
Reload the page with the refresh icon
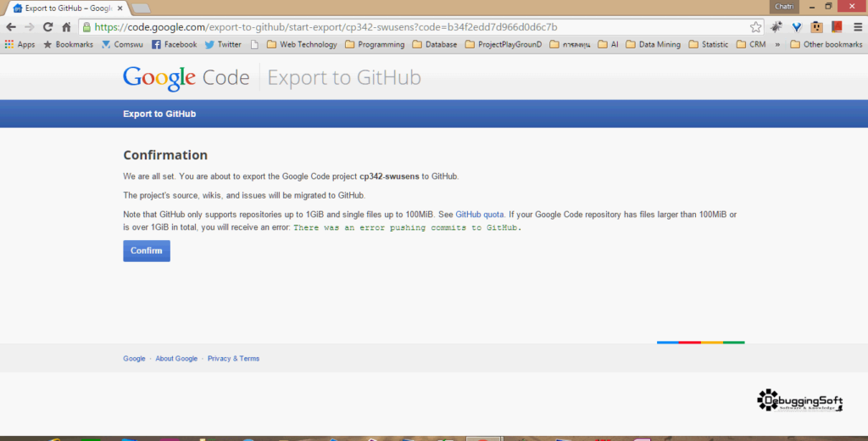point(48,26)
